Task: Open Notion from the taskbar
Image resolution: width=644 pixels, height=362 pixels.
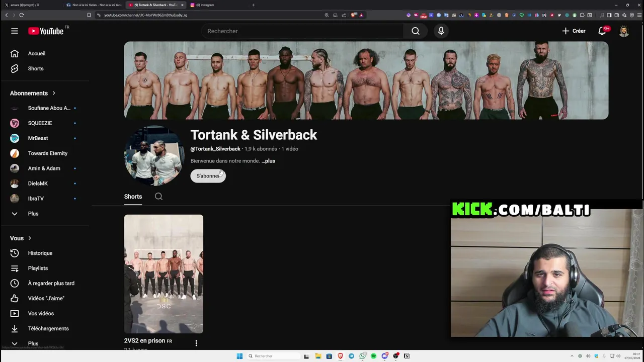Action: (407, 356)
